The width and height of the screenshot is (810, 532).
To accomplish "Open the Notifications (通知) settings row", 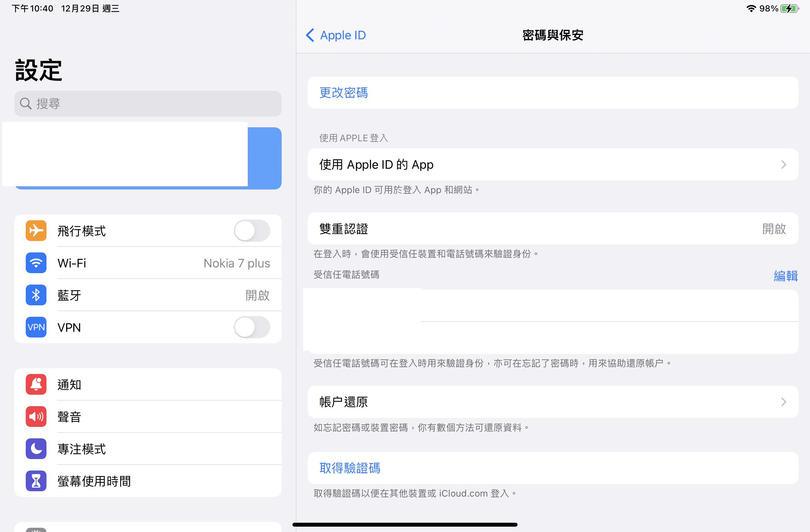I will coord(148,384).
